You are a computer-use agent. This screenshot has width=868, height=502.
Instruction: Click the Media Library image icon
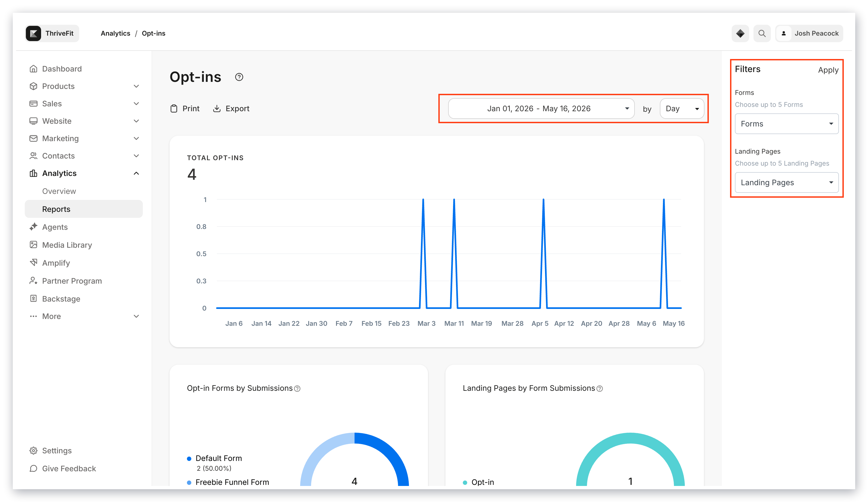click(x=33, y=245)
